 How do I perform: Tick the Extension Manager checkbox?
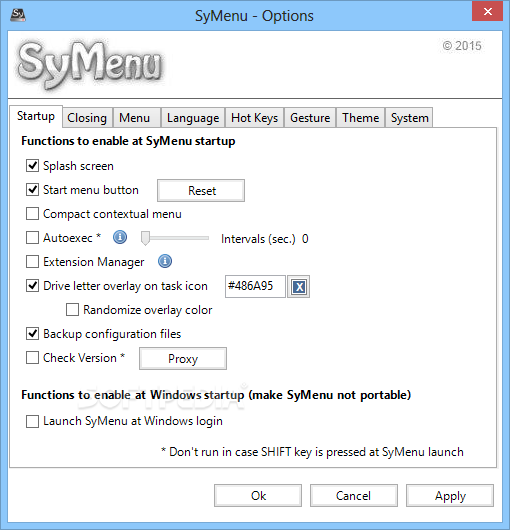click(32, 262)
